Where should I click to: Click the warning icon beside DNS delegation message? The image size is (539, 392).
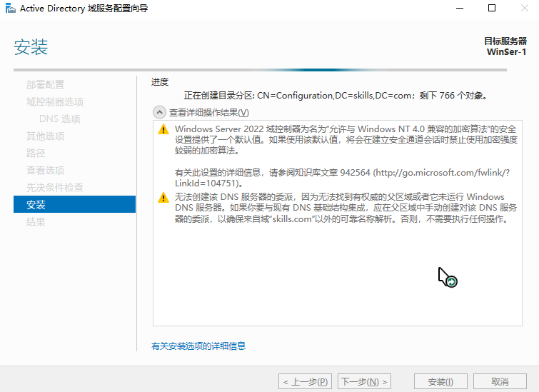click(163, 197)
